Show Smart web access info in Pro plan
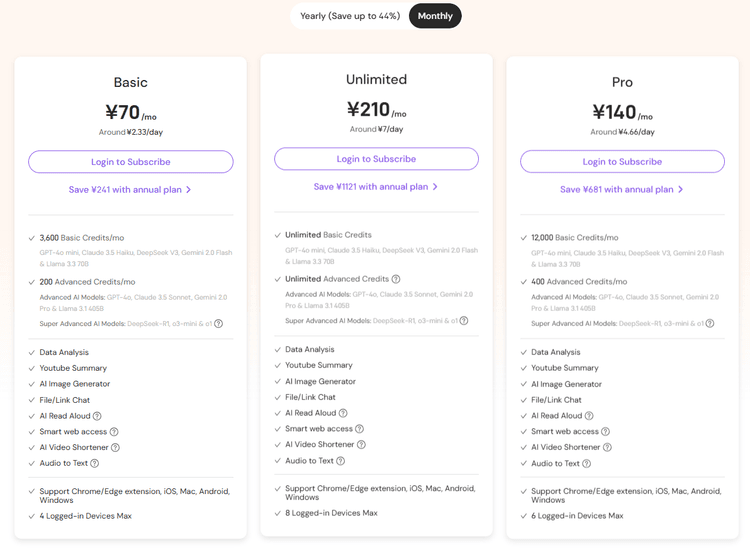This screenshot has width=750, height=552. pos(606,432)
